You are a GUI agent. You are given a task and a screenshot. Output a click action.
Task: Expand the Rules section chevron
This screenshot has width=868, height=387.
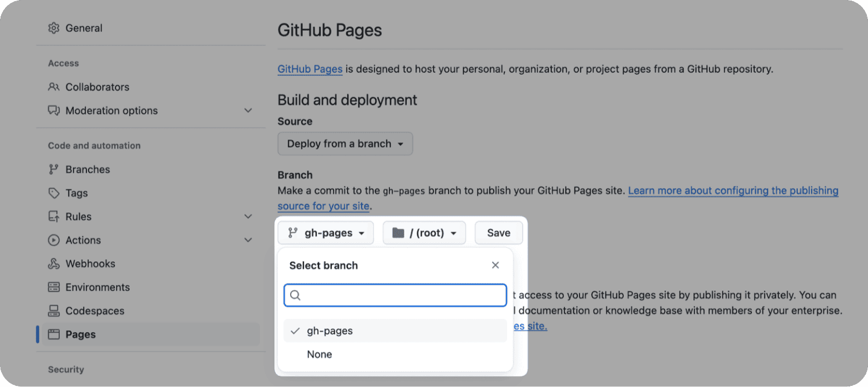[x=248, y=217]
